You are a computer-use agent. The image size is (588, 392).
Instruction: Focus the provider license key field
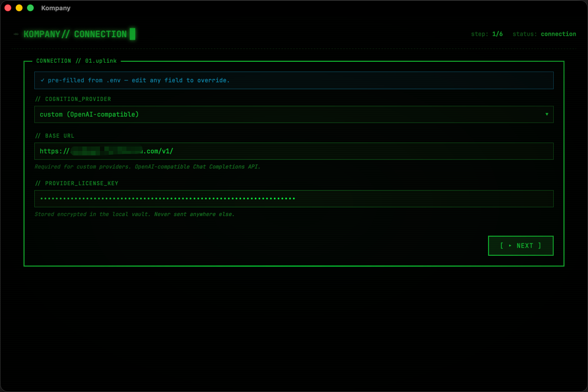[x=294, y=198]
